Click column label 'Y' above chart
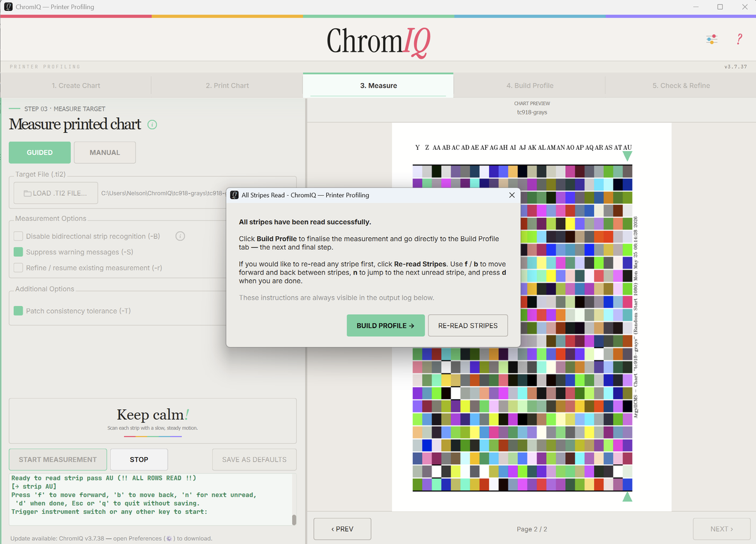This screenshot has width=756, height=544. coord(417,147)
